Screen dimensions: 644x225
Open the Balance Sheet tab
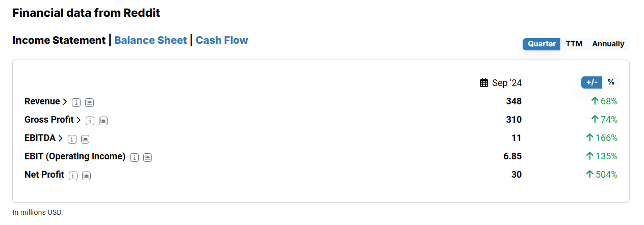(x=150, y=40)
